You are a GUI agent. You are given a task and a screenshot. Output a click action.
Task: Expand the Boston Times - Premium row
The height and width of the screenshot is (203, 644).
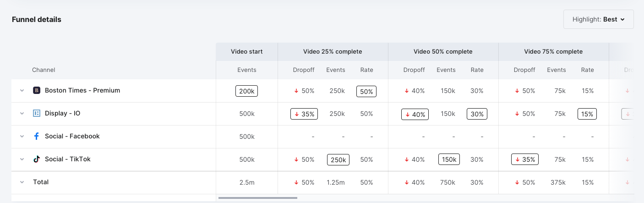(x=22, y=91)
